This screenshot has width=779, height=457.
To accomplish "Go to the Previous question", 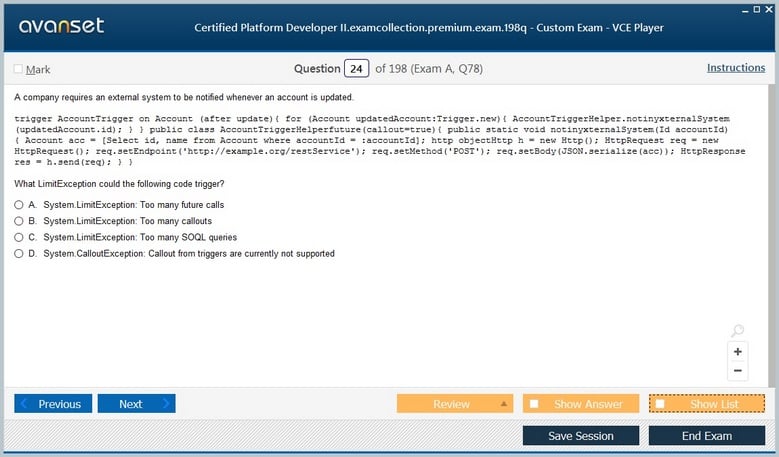I will (x=53, y=403).
